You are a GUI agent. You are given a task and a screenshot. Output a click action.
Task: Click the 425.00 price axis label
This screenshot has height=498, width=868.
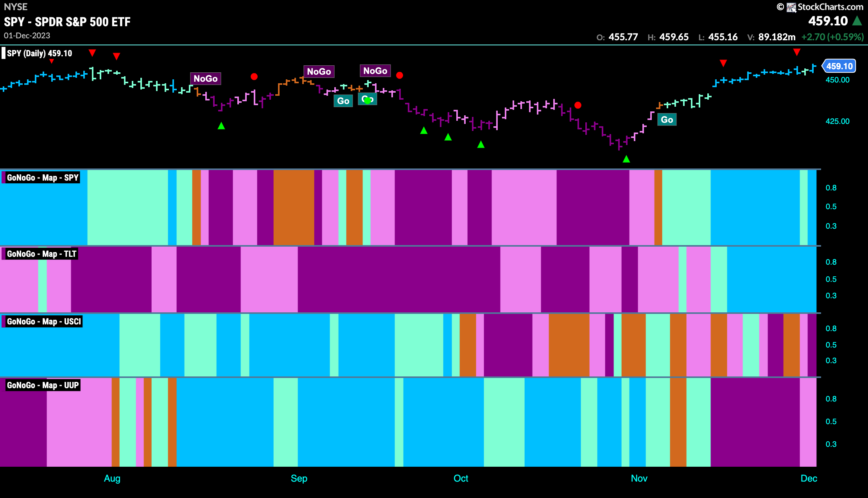pyautogui.click(x=838, y=121)
